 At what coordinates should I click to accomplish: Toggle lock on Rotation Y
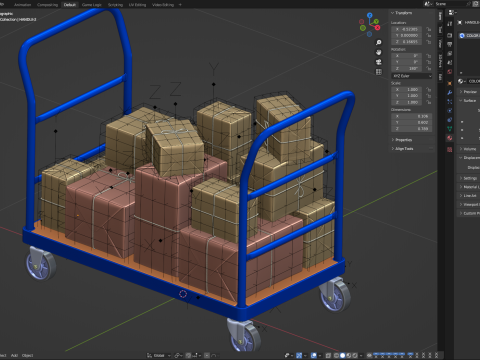tap(428, 62)
